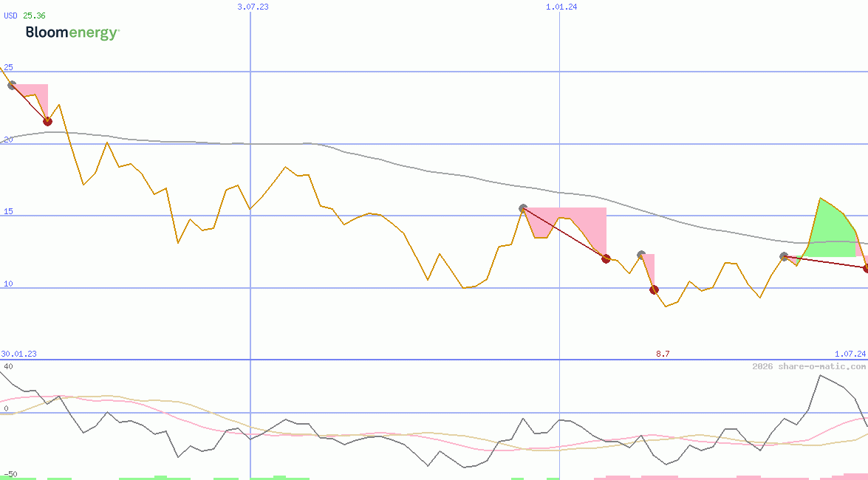This screenshot has height=480, width=868.
Task: Click the topmost red trade marker dot
Action: pos(47,121)
